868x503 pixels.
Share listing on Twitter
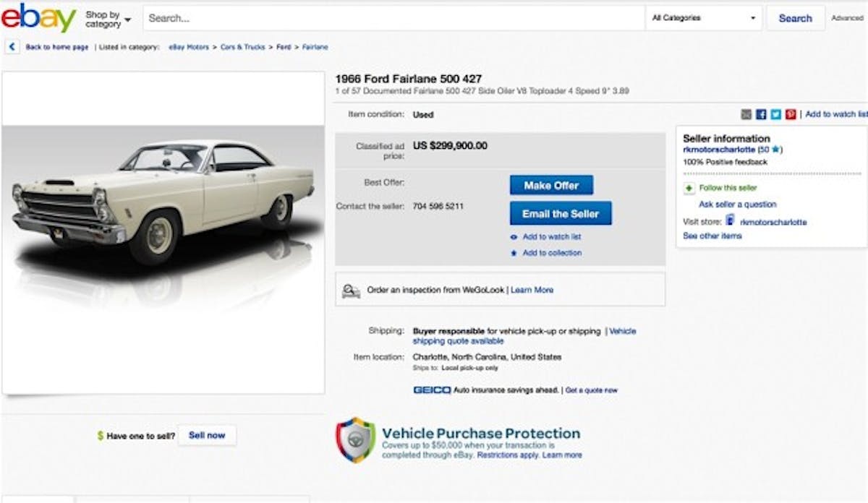point(775,114)
